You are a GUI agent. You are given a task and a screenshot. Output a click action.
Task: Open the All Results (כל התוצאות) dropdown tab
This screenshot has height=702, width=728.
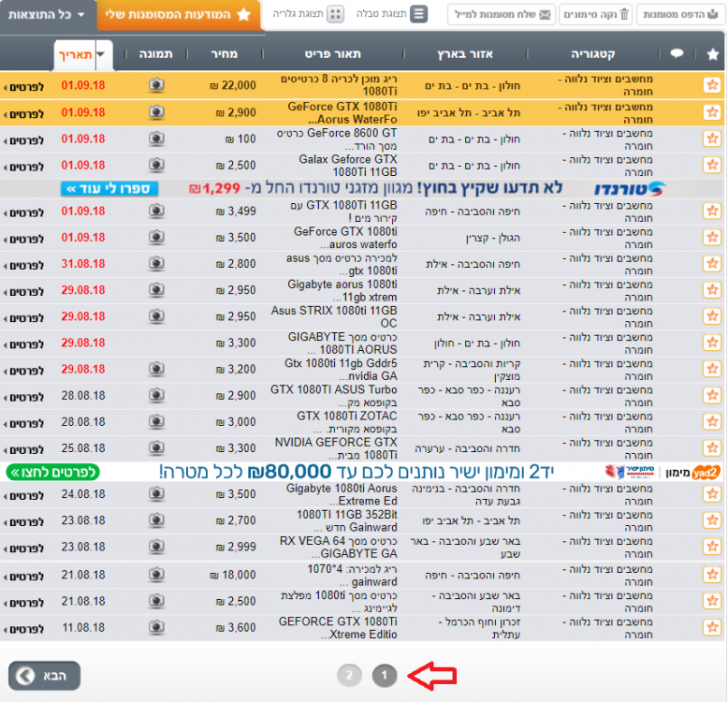click(x=48, y=15)
